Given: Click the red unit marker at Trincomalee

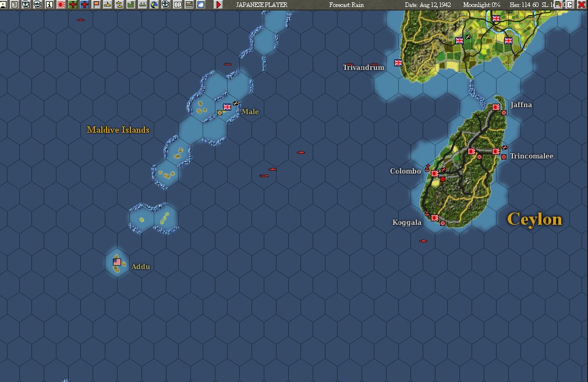Looking at the screenshot, I should pos(504,157).
